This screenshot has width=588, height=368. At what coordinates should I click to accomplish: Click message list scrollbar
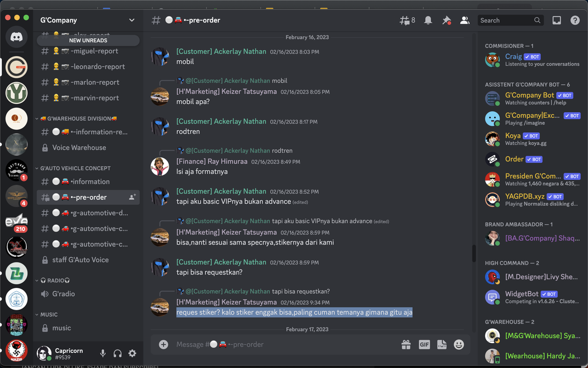474,253
